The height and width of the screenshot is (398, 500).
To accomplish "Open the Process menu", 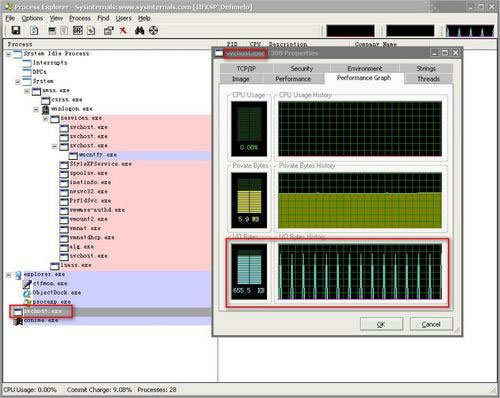I will coord(80,18).
